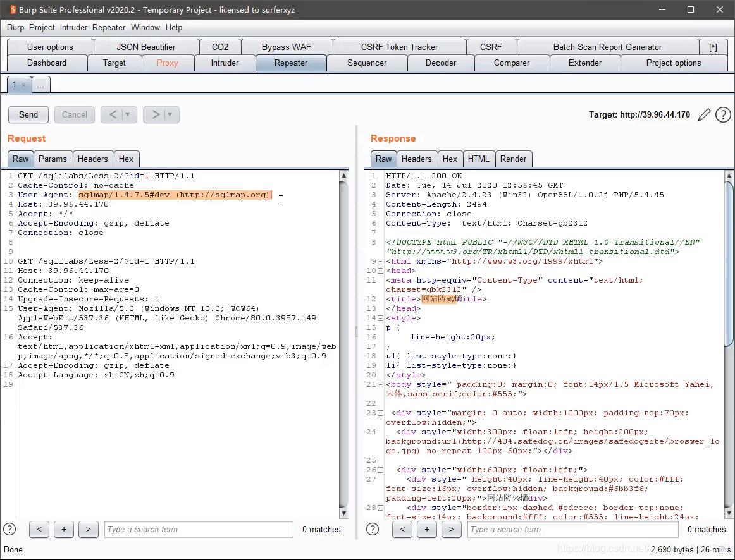The image size is (735, 560).
Task: Close Repeater tab 1 via its x
Action: [23, 85]
